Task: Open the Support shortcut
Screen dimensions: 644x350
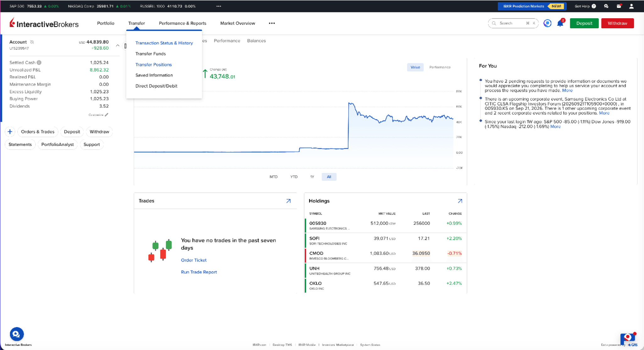Action: 92,145
